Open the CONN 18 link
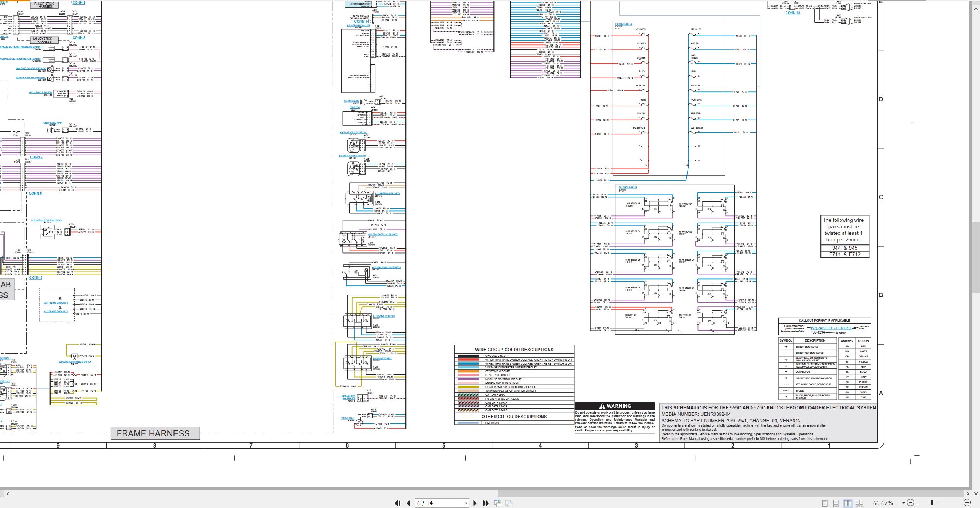980x508 pixels. (792, 13)
